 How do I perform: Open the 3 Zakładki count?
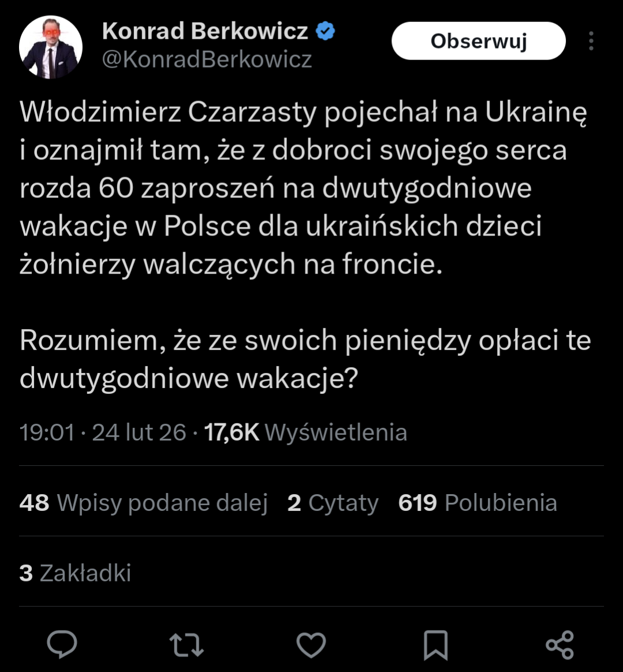pos(75,573)
